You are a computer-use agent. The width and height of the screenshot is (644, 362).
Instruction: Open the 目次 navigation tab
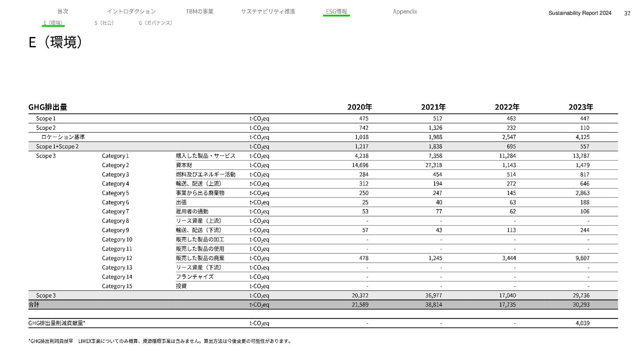[63, 11]
